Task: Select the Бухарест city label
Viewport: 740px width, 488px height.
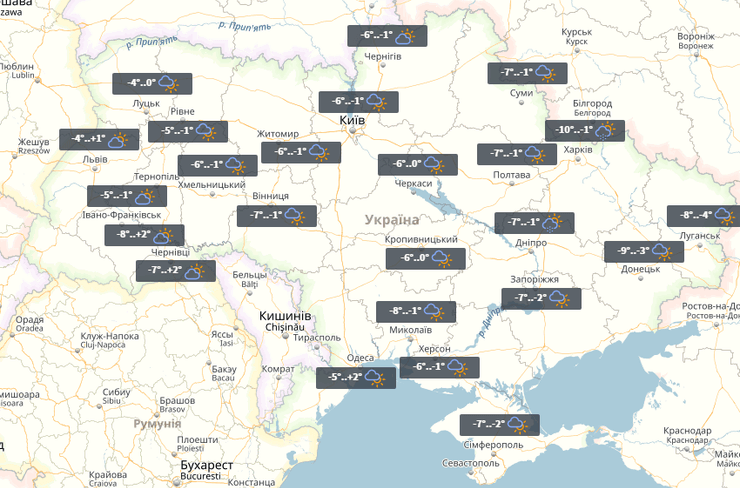Action: (205, 466)
